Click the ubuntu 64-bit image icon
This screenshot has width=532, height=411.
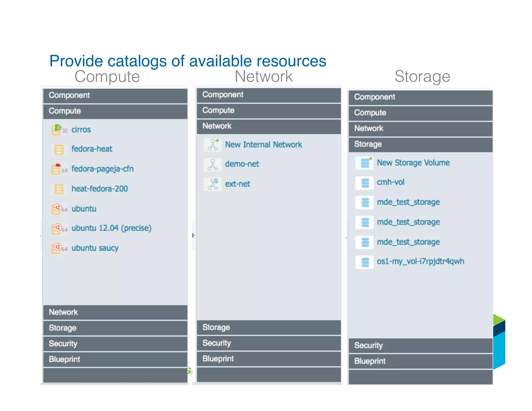click(x=59, y=209)
